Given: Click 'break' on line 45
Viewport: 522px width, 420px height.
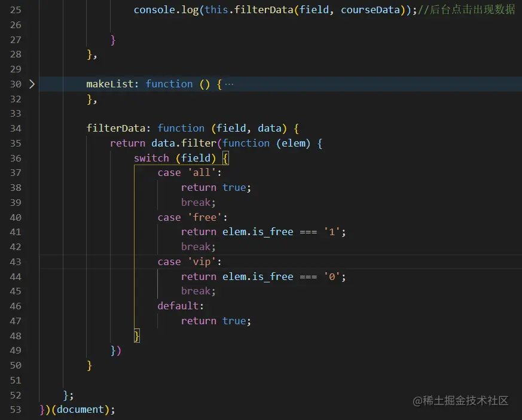Looking at the screenshot, I should [196, 291].
